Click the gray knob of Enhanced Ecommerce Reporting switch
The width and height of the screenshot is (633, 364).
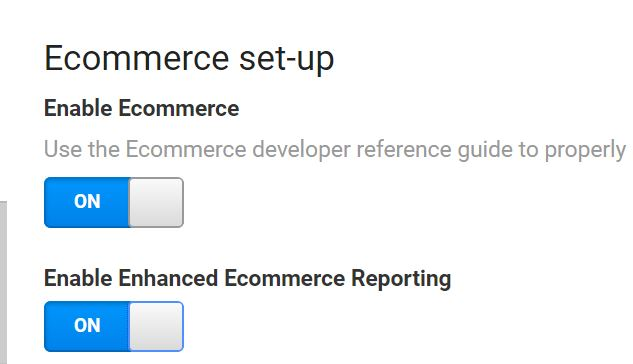156,326
